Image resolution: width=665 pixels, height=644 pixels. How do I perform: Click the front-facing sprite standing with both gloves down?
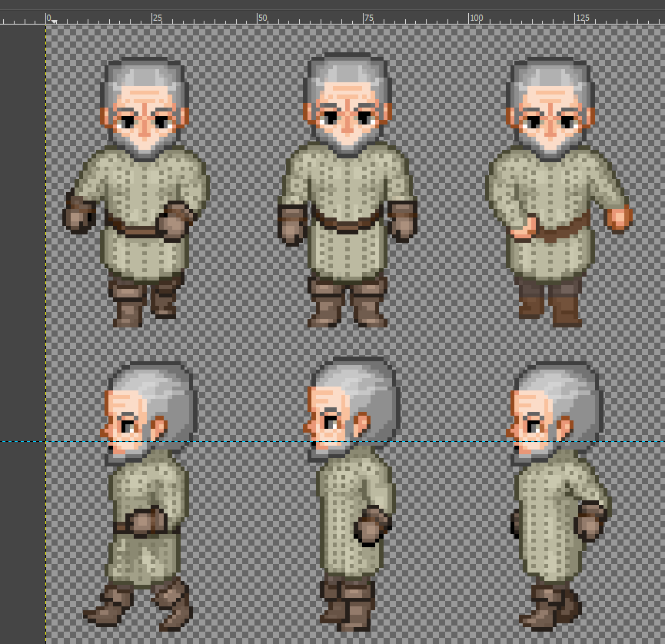(347, 191)
